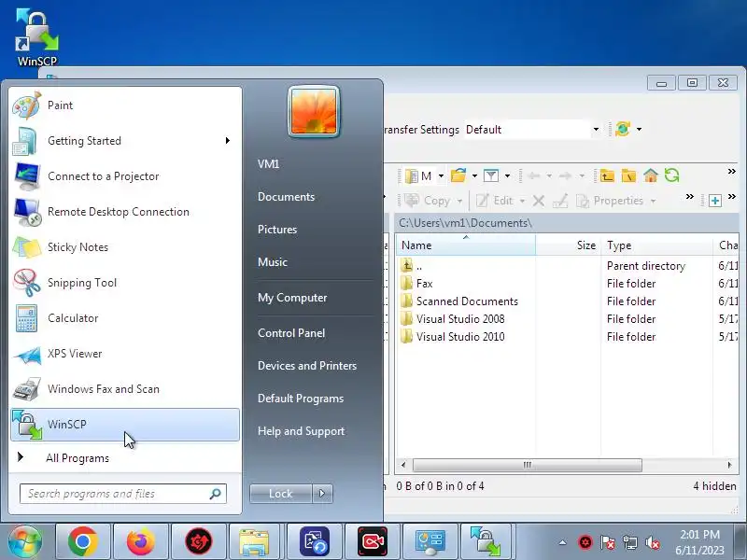The width and height of the screenshot is (747, 560).
Task: Open Windows Fax and Scan
Action: click(125, 389)
